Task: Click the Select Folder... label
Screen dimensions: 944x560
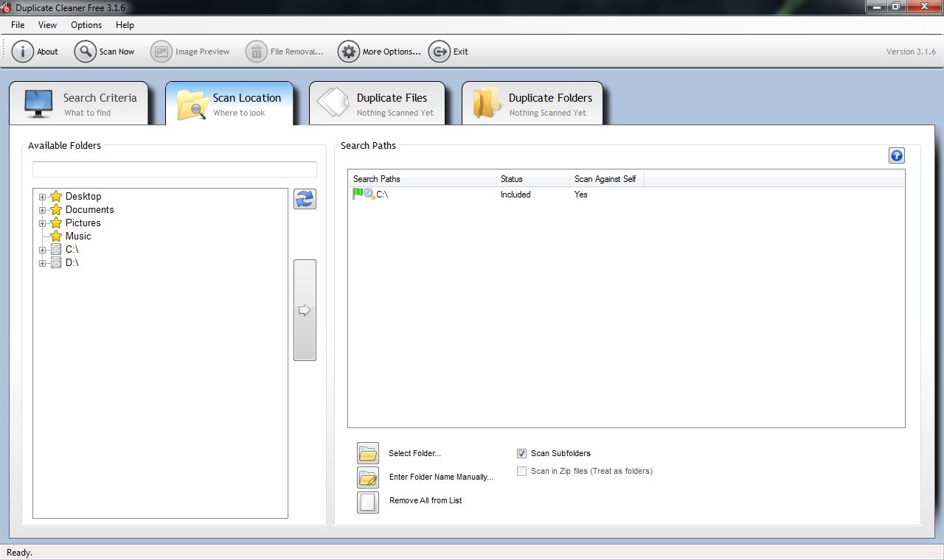Action: (x=414, y=454)
